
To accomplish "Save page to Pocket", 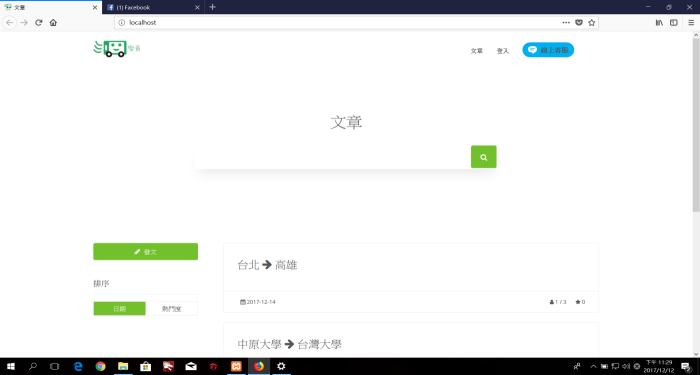I will pos(579,22).
